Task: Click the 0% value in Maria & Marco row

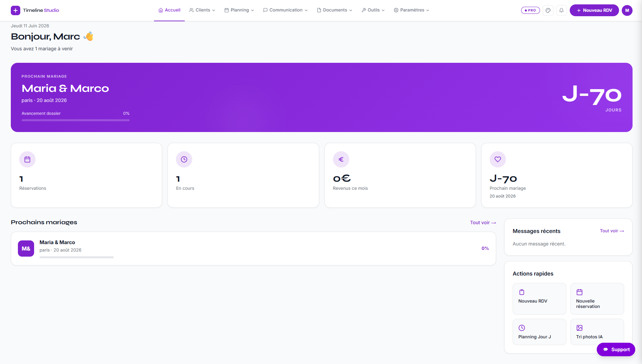Action: tap(485, 249)
